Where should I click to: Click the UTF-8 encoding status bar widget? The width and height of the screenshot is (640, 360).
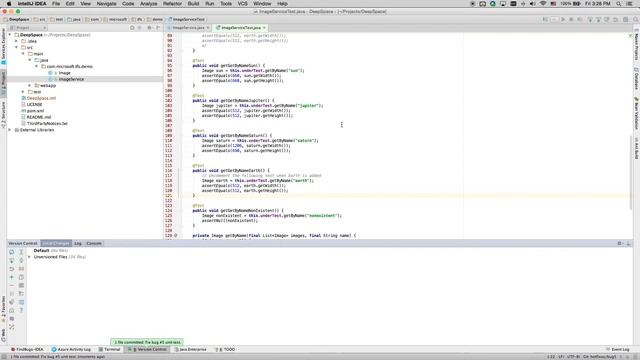[573, 357]
